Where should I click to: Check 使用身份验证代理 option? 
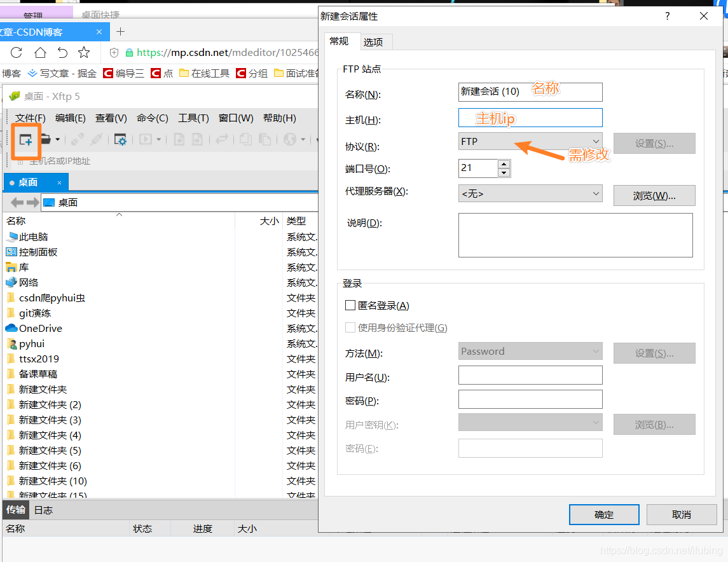[350, 327]
